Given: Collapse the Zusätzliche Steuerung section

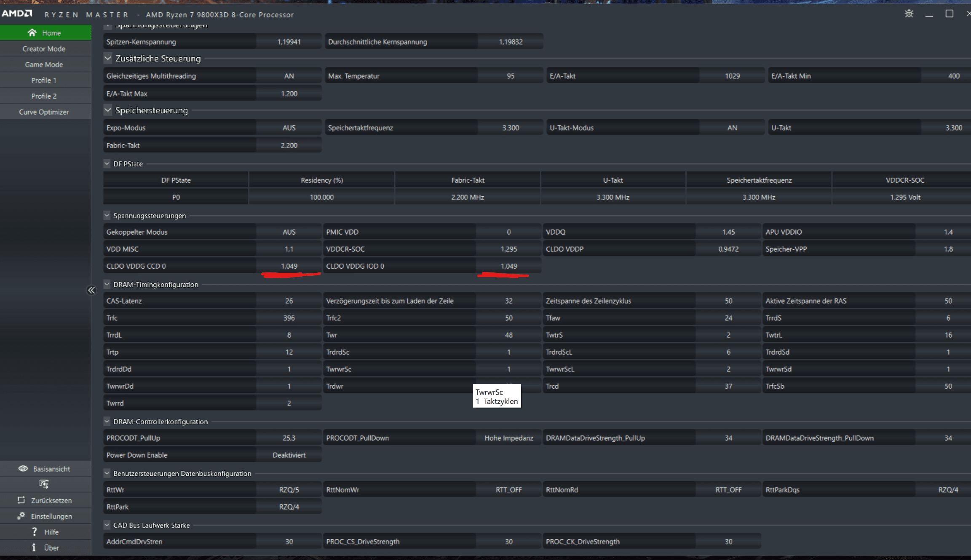Looking at the screenshot, I should [108, 58].
